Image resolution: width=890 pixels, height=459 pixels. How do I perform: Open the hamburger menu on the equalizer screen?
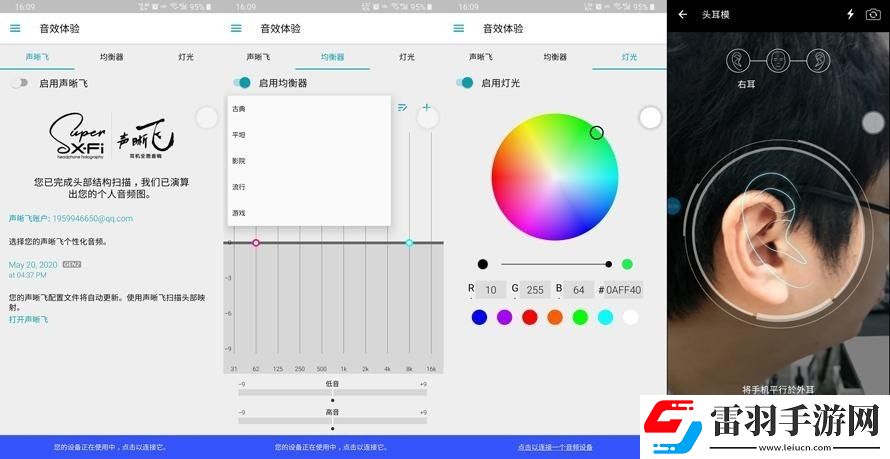[236, 28]
